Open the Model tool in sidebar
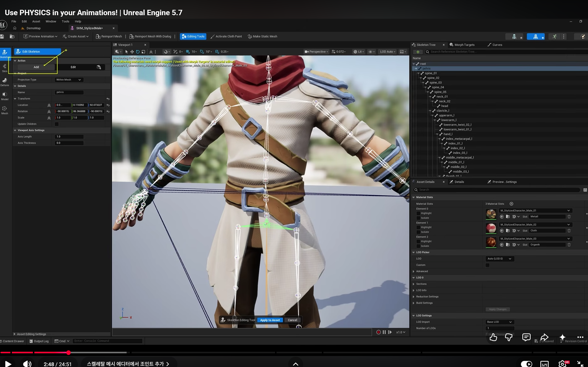 coord(5,96)
